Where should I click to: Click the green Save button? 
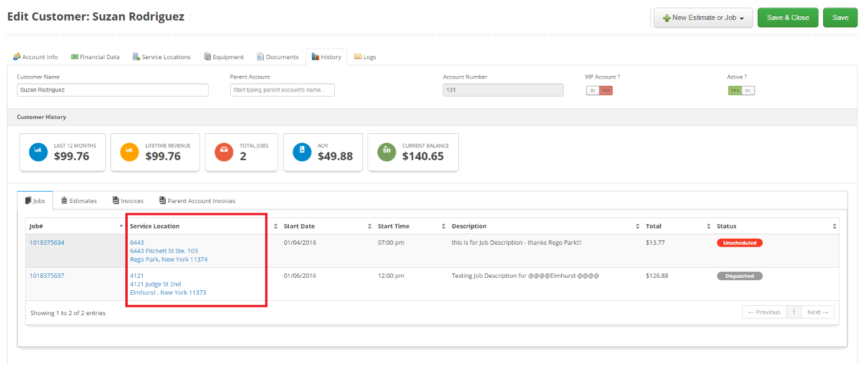coord(840,17)
